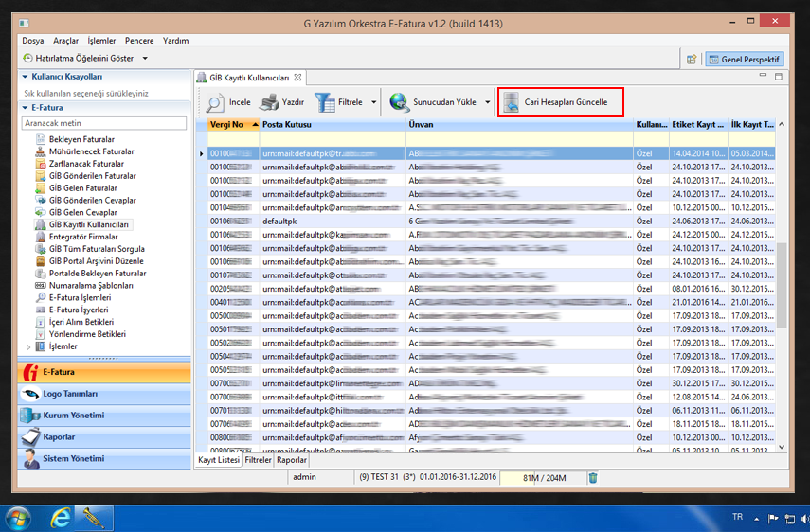Screen dimensions: 810x532
Task: Open Entegratör Firmalar in the tree
Action: coord(83,237)
